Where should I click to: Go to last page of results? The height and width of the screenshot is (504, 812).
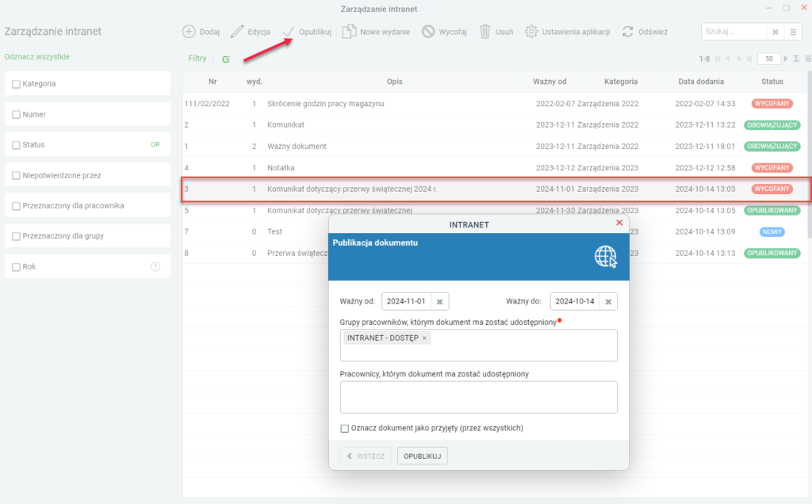click(x=749, y=59)
